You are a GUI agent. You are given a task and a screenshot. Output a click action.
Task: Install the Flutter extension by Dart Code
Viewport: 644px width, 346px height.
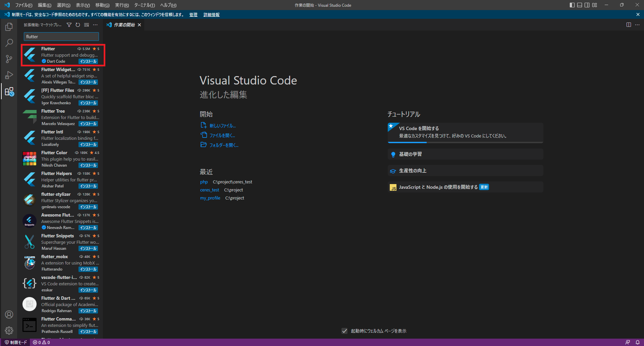[88, 61]
